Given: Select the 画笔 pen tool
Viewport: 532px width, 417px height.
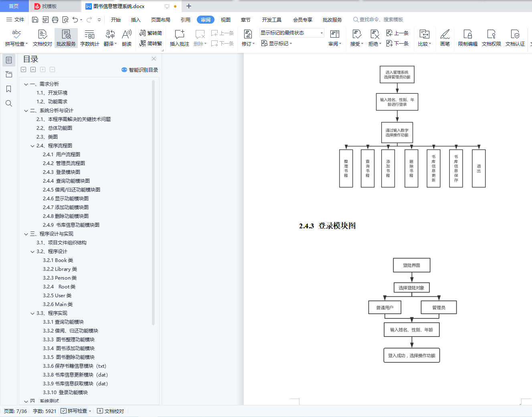Looking at the screenshot, I should 445,38.
